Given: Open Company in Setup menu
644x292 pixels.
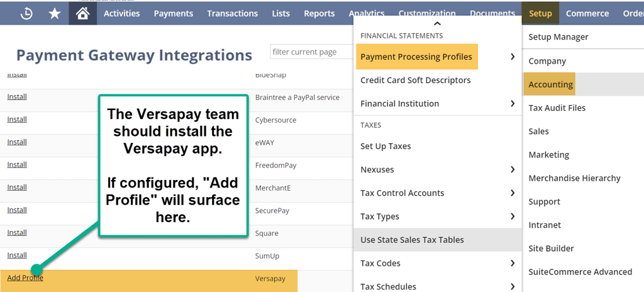Looking at the screenshot, I should (547, 61).
